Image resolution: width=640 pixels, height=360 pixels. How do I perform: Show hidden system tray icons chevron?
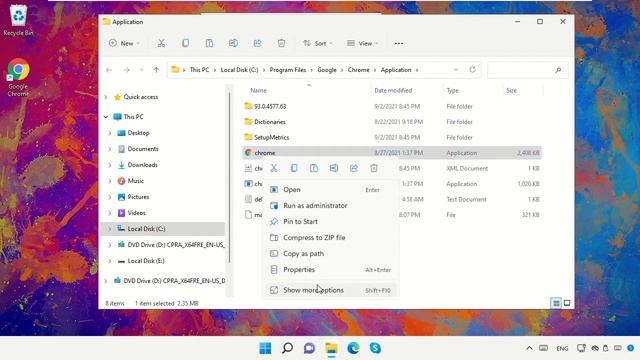click(529, 348)
